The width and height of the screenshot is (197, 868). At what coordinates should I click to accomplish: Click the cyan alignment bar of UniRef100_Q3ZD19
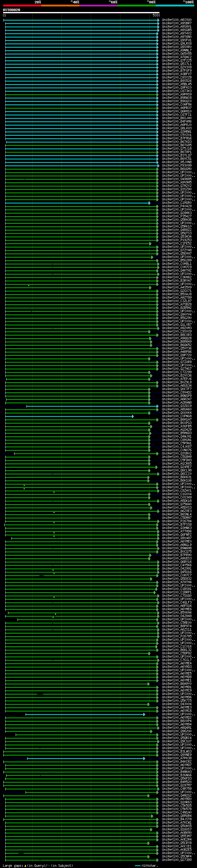tap(92, 406)
